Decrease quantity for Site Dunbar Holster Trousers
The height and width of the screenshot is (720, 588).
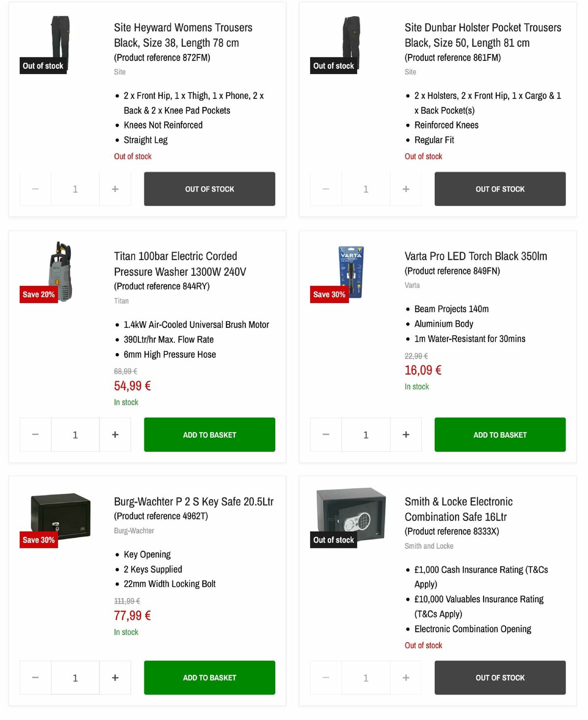point(325,189)
